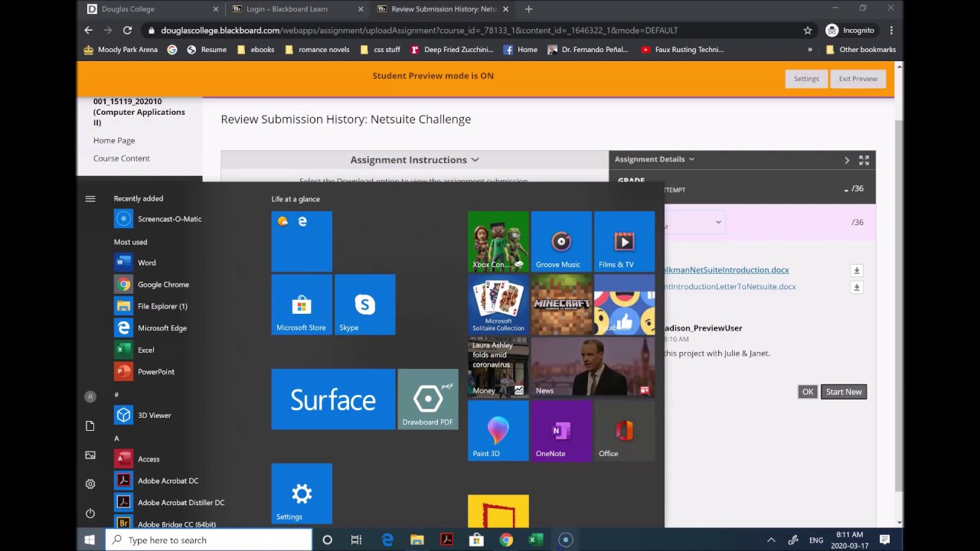The height and width of the screenshot is (551, 980).
Task: Download the NetSuiteIntroduction.docx file
Action: tap(857, 270)
